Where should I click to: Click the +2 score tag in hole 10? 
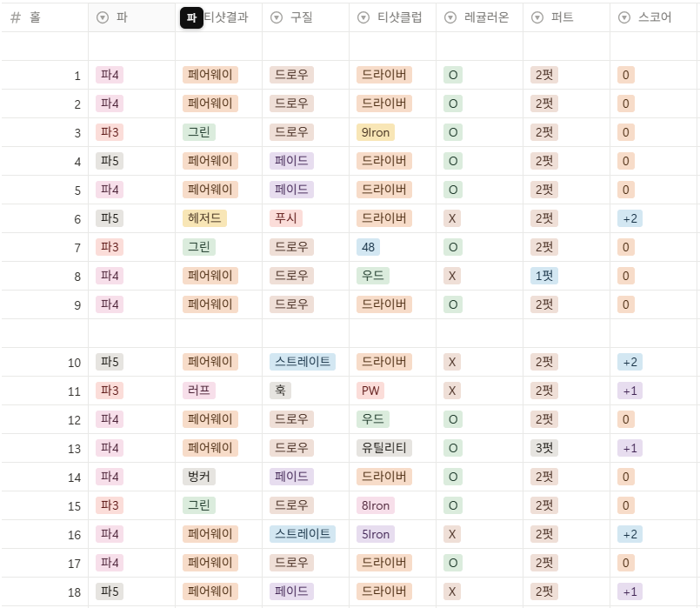click(630, 362)
